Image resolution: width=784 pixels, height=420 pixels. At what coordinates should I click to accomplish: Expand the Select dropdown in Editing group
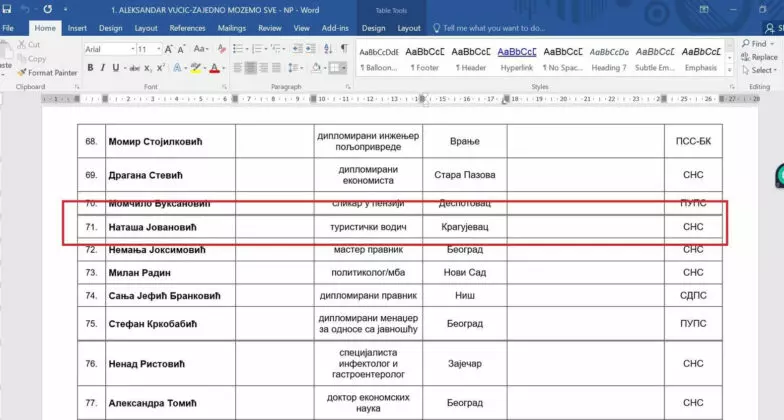coord(762,71)
